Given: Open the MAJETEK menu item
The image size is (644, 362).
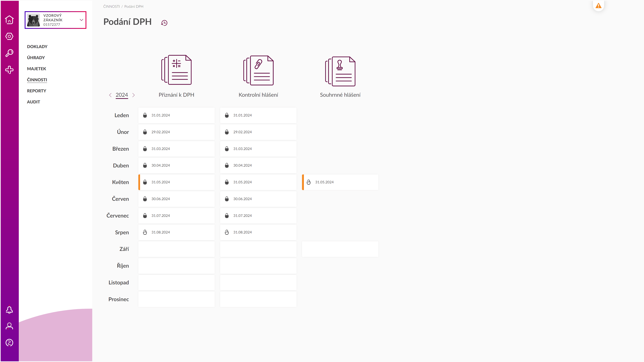Looking at the screenshot, I should point(37,69).
